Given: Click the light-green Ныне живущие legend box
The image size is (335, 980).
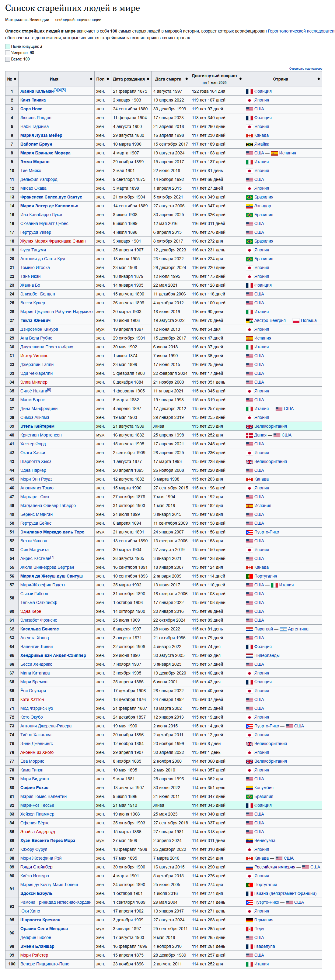Looking at the screenshot, I should 8,47.
